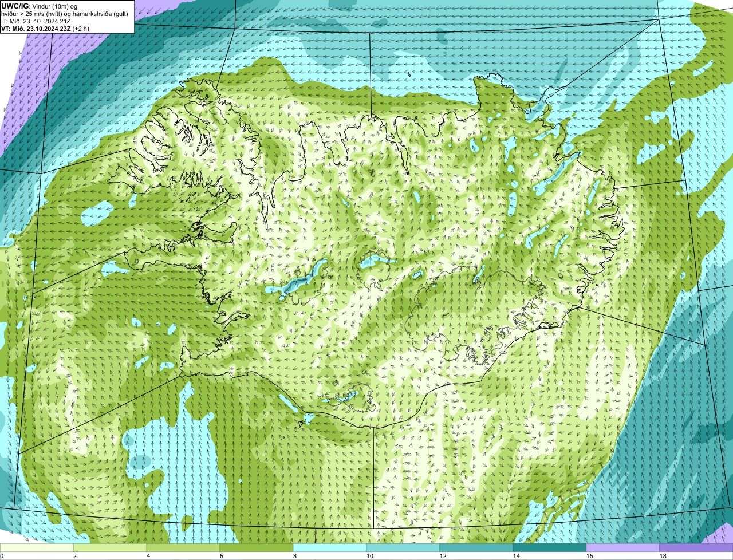The image size is (733, 560).
Task: Click the legend scale label "8"
Action: click(295, 556)
